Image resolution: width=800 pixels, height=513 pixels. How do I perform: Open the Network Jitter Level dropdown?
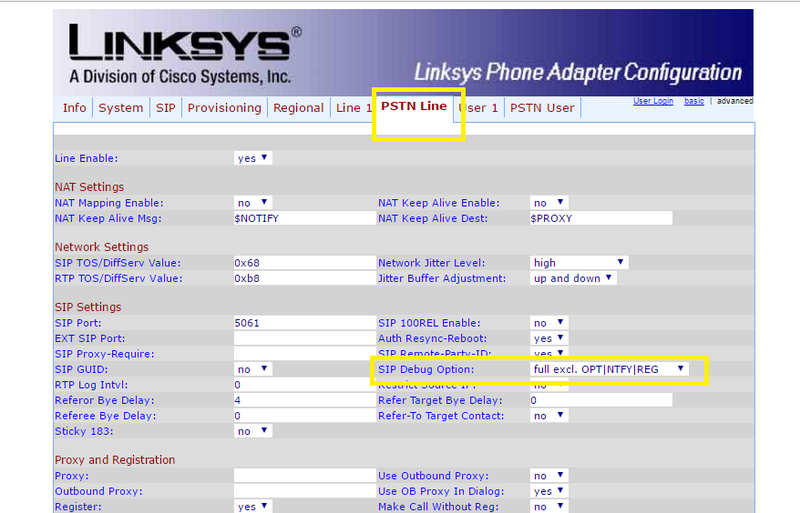pyautogui.click(x=579, y=263)
